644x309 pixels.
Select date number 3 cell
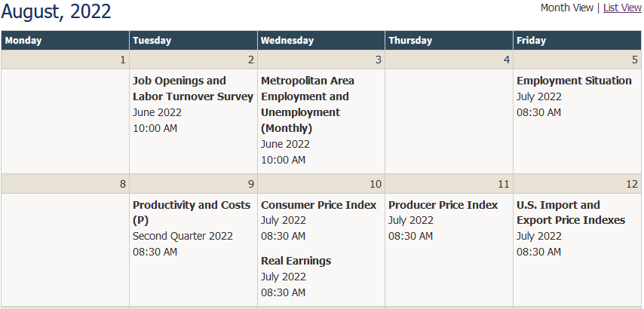pyautogui.click(x=321, y=60)
